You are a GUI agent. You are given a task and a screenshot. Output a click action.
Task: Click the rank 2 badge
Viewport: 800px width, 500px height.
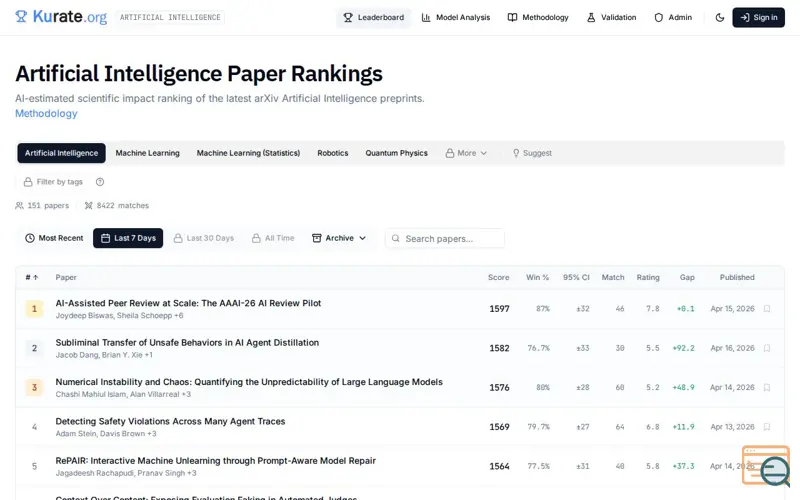pos(34,348)
